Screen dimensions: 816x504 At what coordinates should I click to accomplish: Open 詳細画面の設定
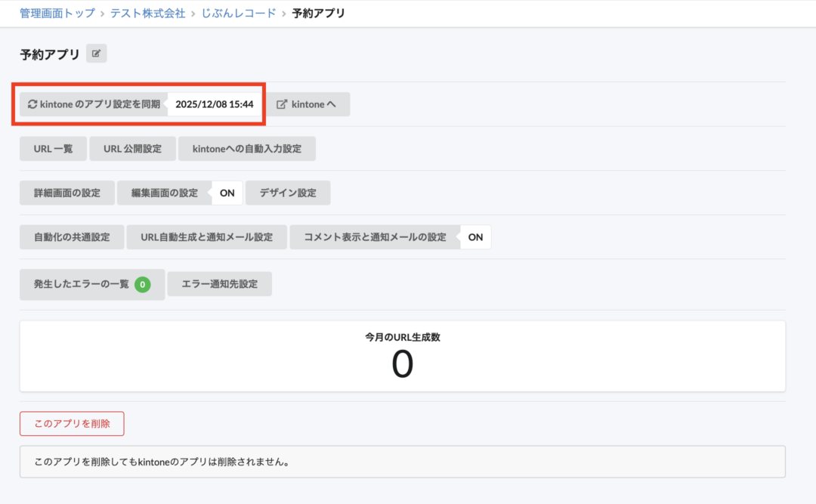tap(66, 193)
